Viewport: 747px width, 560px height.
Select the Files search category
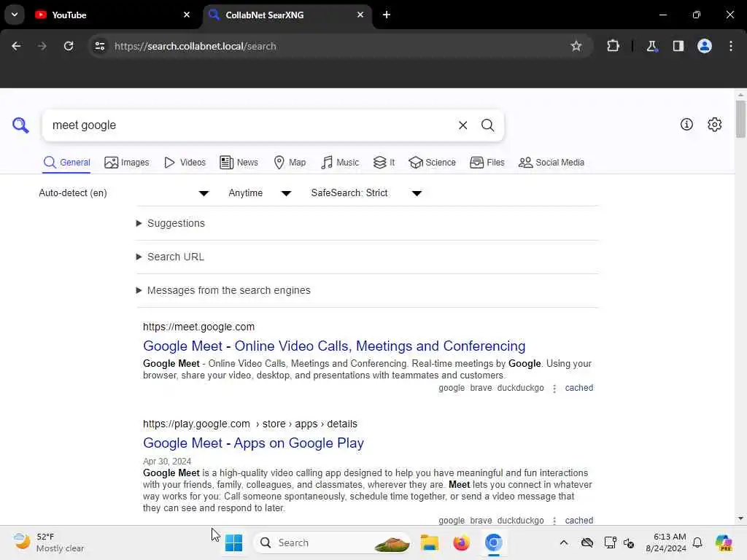[487, 163]
